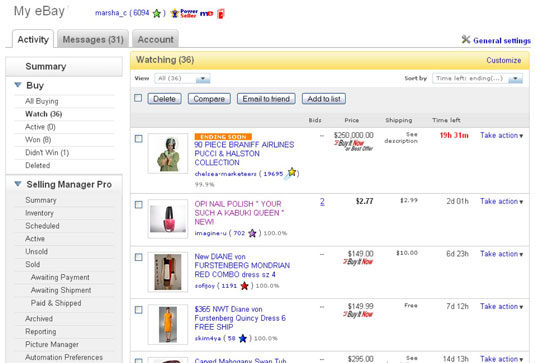
Task: Click the Buy It Now logo under $250,000.00
Action: pos(353,145)
